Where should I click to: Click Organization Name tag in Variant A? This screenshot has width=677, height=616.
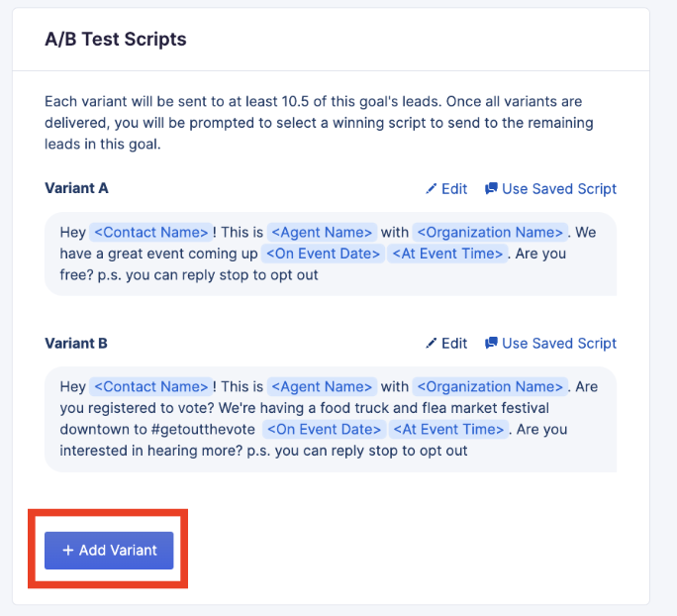(x=490, y=233)
